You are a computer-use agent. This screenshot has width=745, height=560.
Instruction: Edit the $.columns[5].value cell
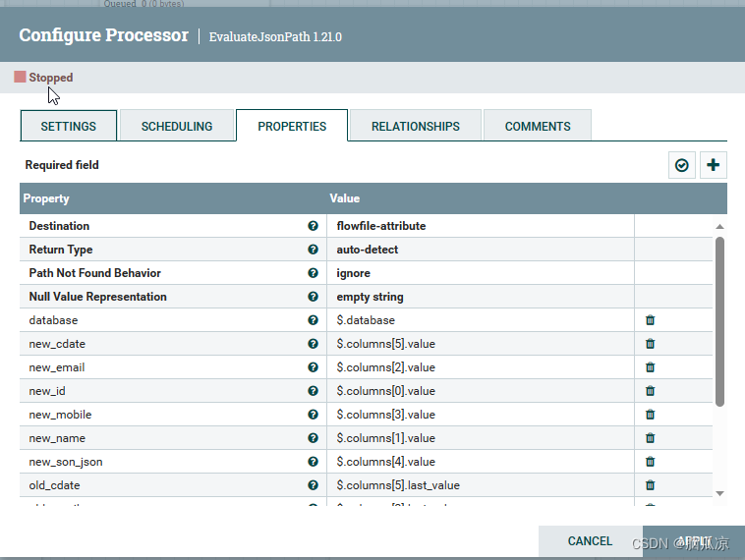tap(481, 344)
